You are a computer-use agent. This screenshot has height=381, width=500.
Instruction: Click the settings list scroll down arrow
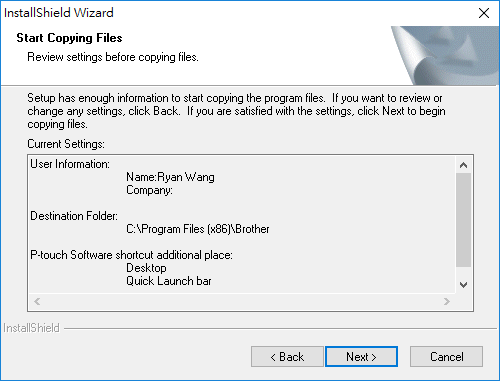(463, 285)
